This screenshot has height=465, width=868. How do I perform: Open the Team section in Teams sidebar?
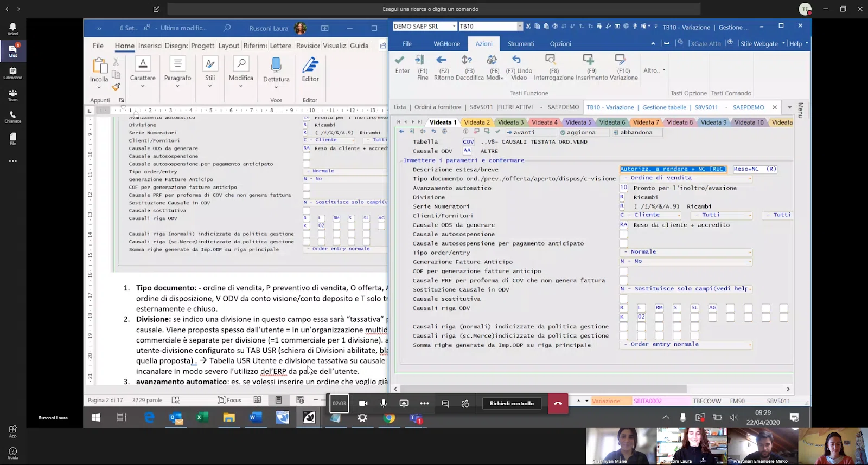(13, 95)
